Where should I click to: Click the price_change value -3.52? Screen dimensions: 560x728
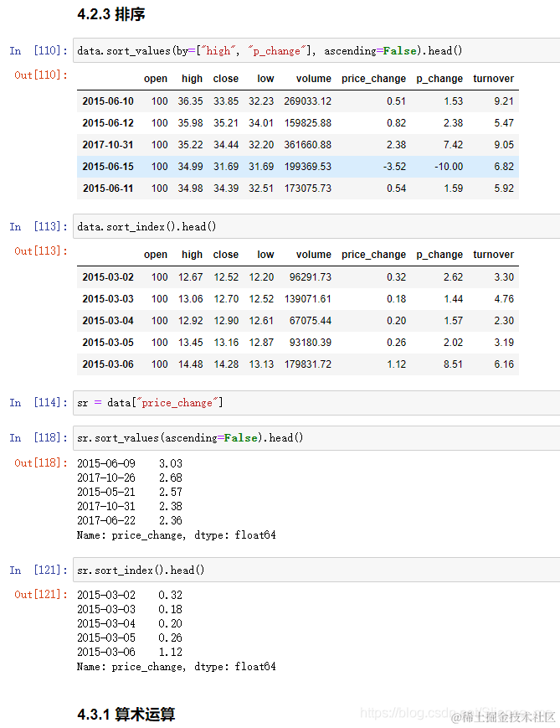click(394, 167)
